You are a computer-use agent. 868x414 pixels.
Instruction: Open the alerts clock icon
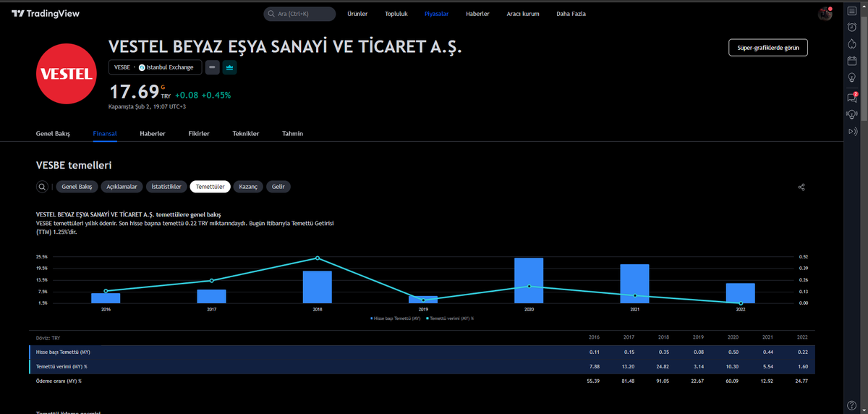(852, 28)
